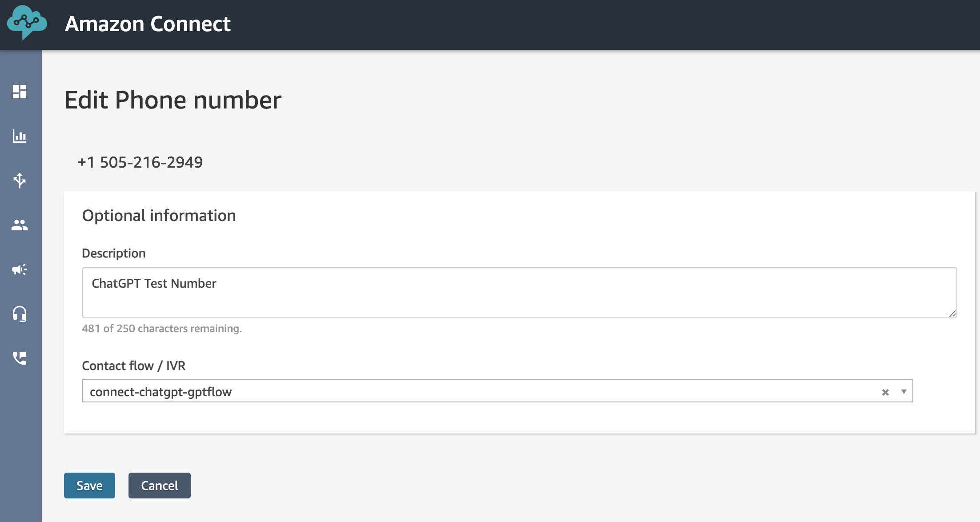Viewport: 980px width, 522px height.
Task: Click the phone number +1 505-216-2949
Action: (x=140, y=162)
